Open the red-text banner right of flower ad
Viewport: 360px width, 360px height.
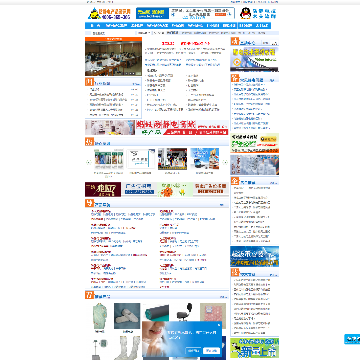click(x=211, y=189)
